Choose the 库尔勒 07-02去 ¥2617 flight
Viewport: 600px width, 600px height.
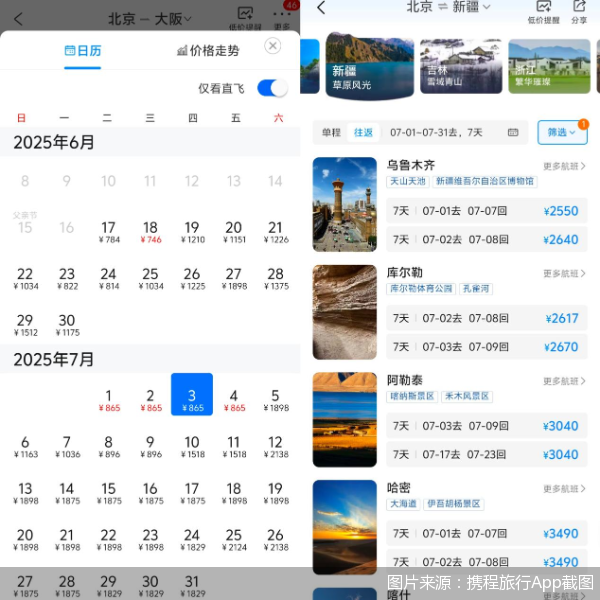(486, 318)
